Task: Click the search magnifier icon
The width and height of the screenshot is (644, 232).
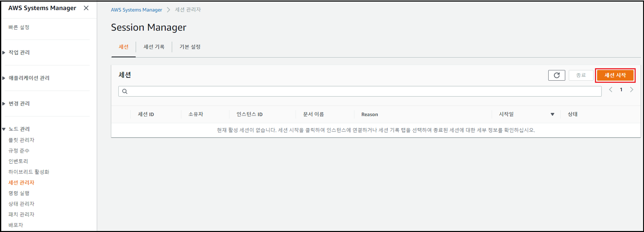Action: [x=125, y=91]
